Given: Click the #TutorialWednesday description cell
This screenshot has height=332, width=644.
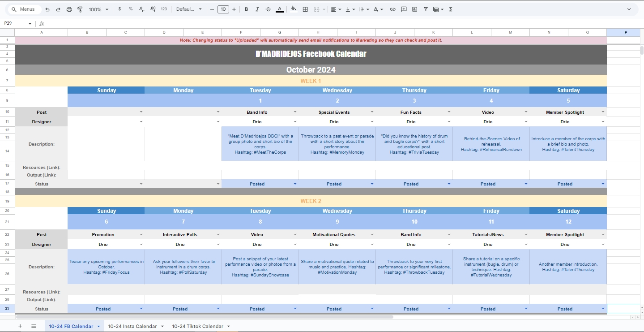Looking at the screenshot, I should (491, 267).
